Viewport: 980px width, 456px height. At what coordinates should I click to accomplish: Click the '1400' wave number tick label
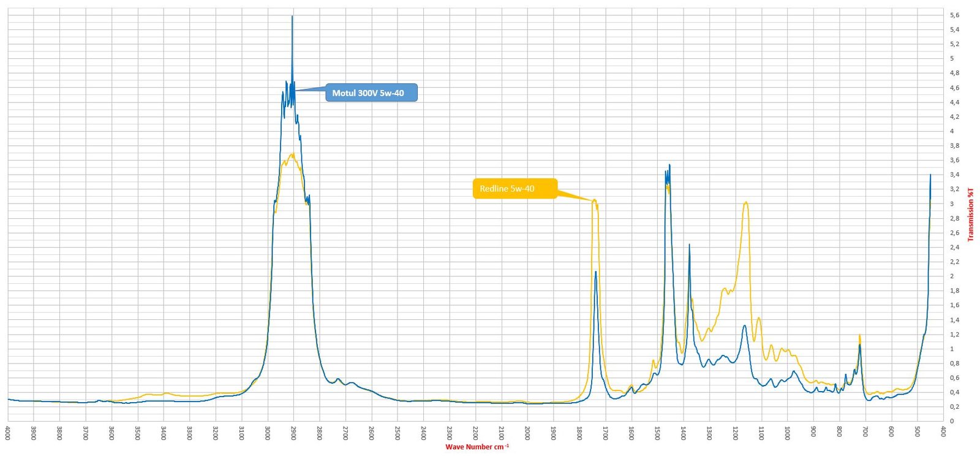683,433
